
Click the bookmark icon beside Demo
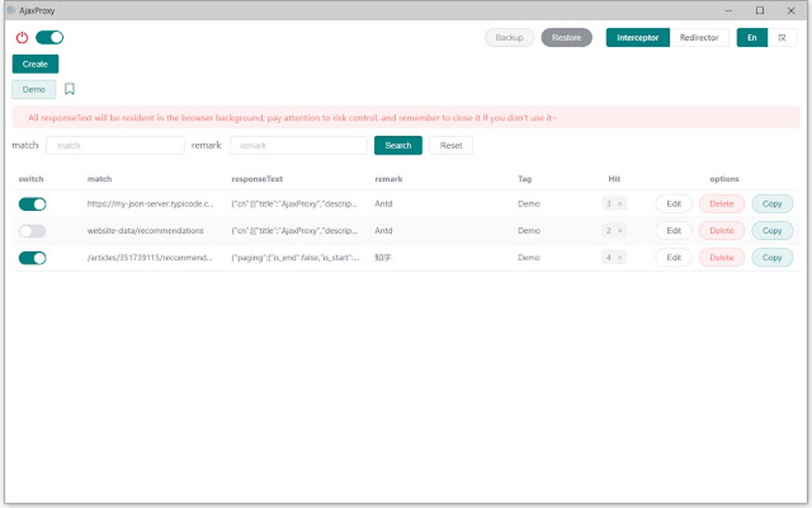point(69,88)
